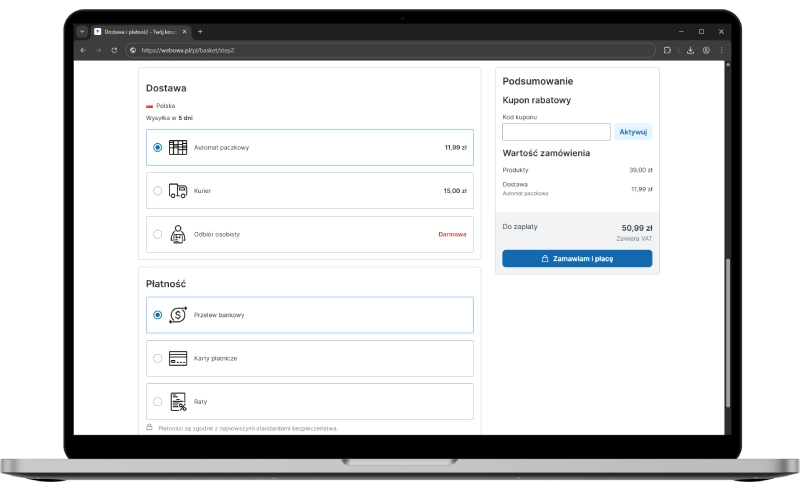Choose Karty płatnicze payment option
This screenshot has width=800, height=491.
tap(157, 358)
